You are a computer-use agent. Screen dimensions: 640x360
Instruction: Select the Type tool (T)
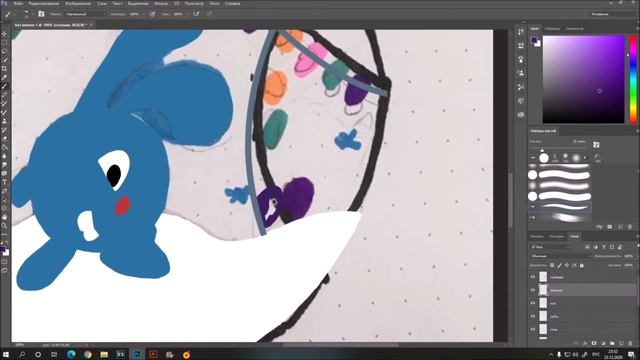click(4, 182)
